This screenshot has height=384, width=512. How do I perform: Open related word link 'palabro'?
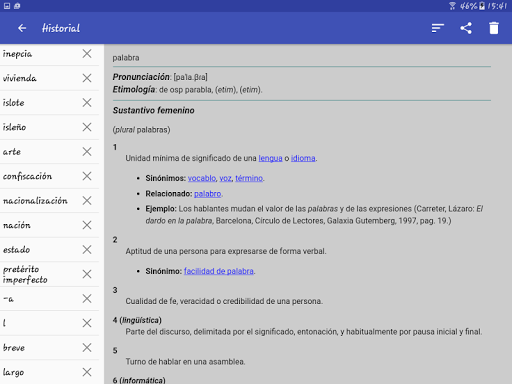pyautogui.click(x=208, y=194)
